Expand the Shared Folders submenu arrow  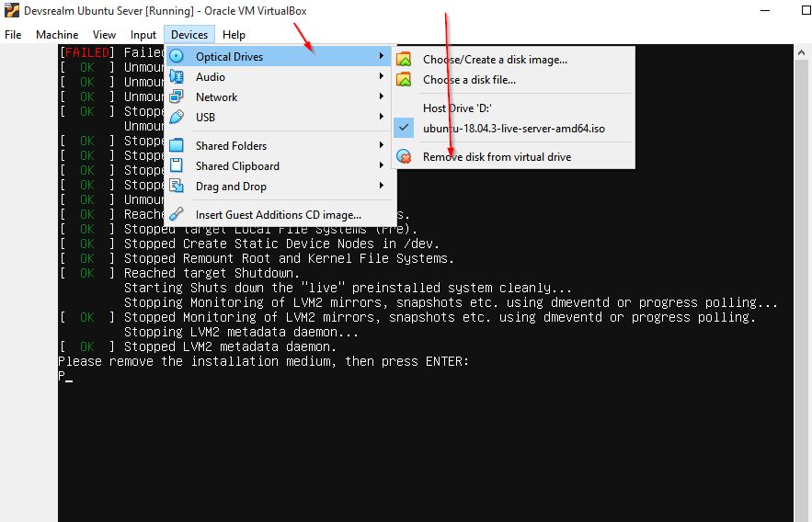(x=381, y=145)
